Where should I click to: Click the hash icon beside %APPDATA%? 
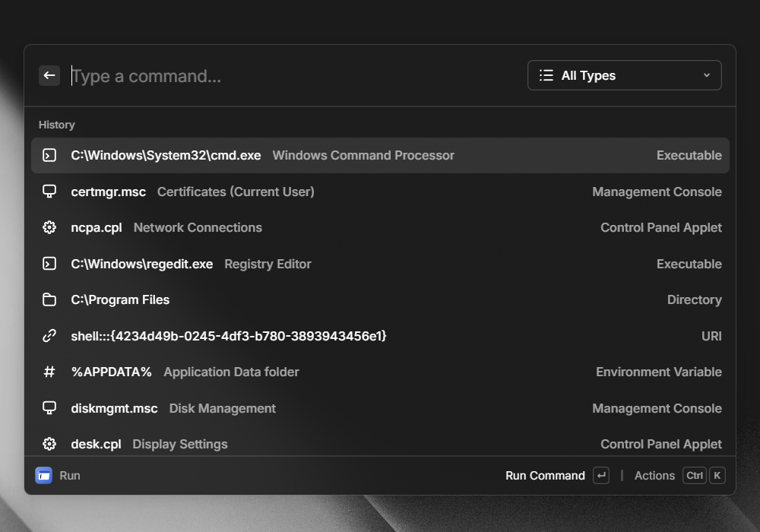49,372
